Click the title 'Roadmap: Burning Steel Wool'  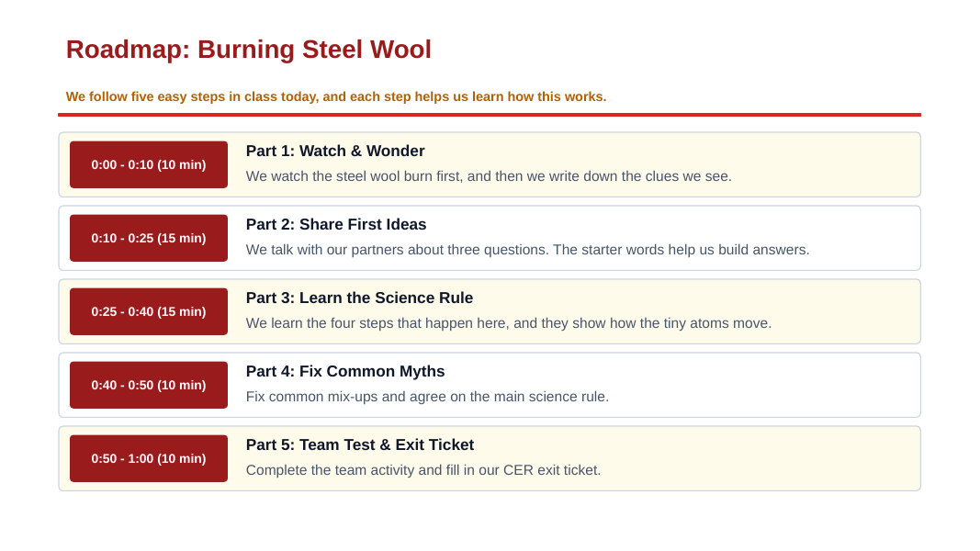[249, 50]
